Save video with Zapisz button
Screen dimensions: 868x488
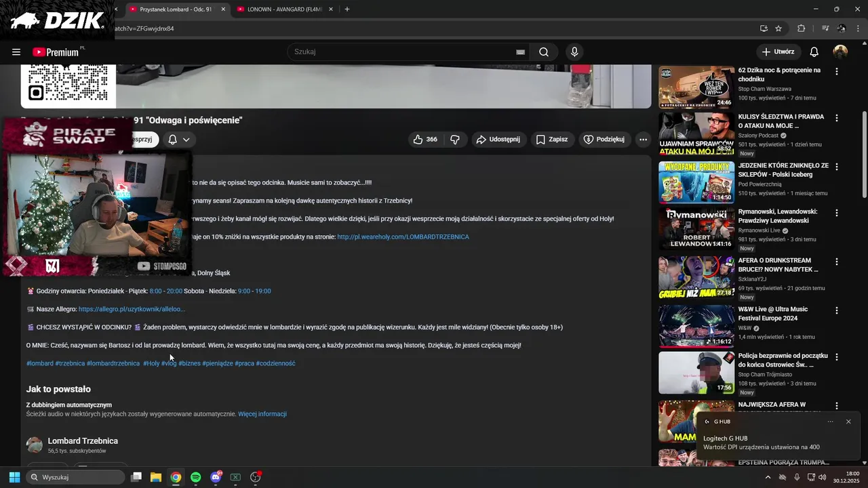pyautogui.click(x=552, y=140)
